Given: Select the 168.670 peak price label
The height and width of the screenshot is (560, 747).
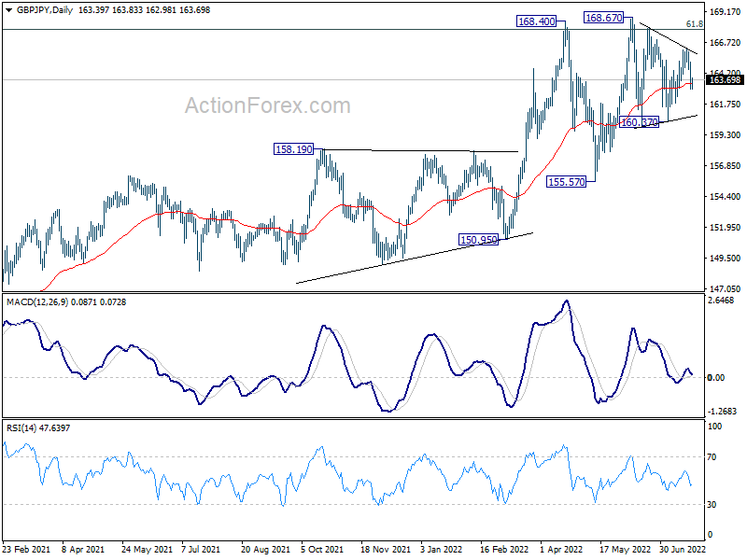Looking at the screenshot, I should pyautogui.click(x=604, y=18).
